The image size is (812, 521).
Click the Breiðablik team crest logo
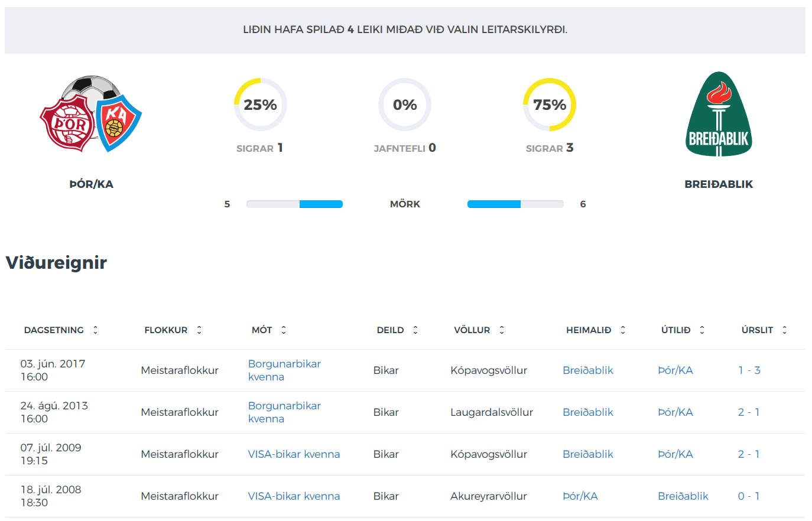click(x=718, y=115)
